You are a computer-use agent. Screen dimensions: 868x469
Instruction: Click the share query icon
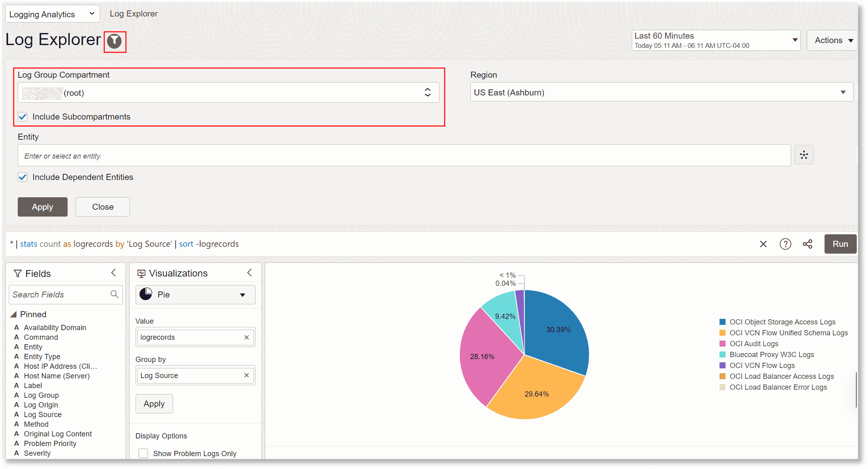807,244
